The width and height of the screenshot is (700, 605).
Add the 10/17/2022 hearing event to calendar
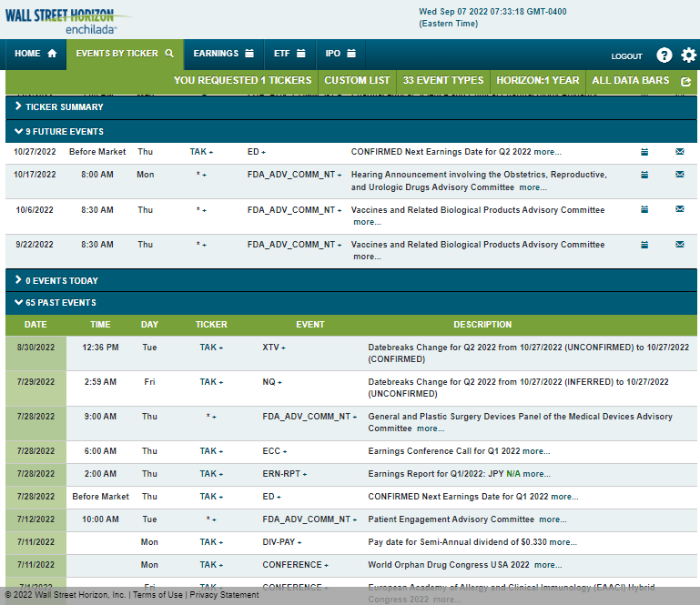(644, 175)
